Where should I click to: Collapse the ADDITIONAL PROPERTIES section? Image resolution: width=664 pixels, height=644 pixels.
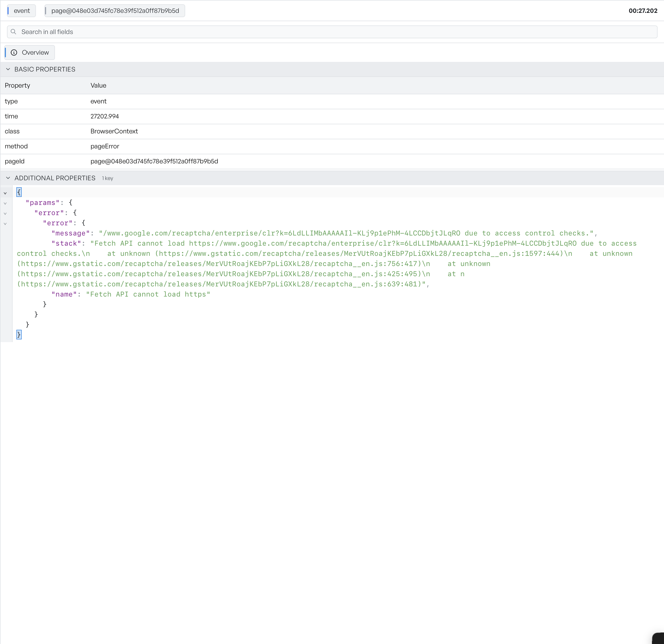tap(8, 178)
